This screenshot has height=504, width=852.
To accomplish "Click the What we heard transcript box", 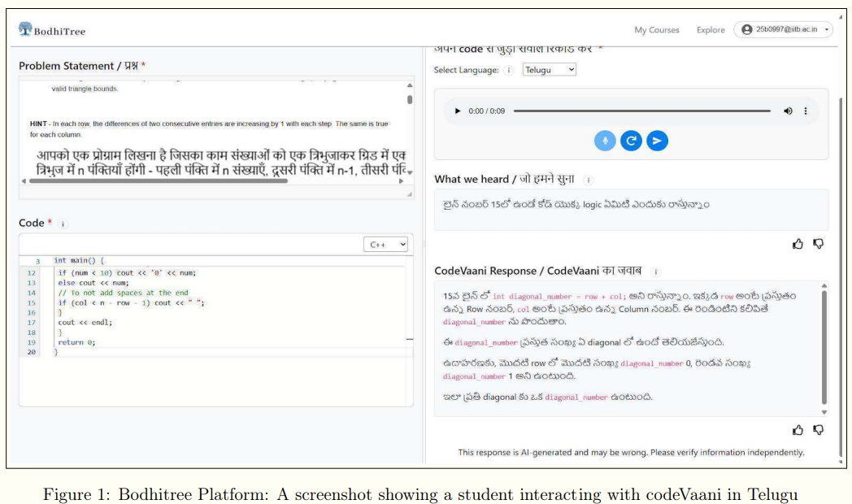I will [631, 210].
